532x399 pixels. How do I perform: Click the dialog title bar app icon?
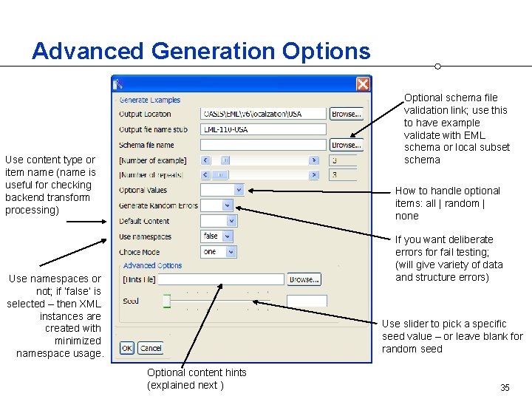point(117,84)
